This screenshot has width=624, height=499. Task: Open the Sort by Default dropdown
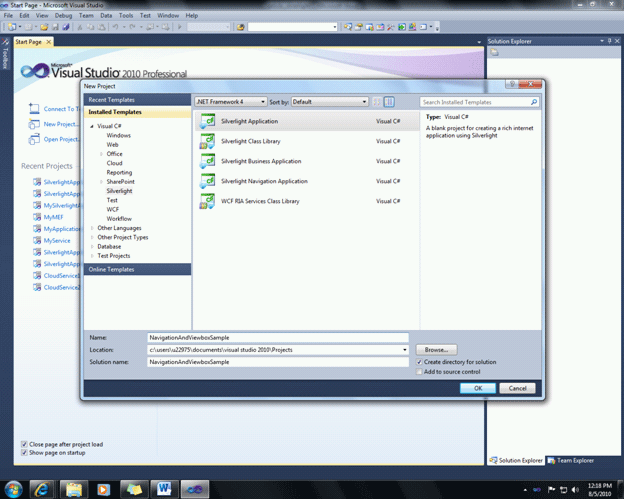[330, 102]
